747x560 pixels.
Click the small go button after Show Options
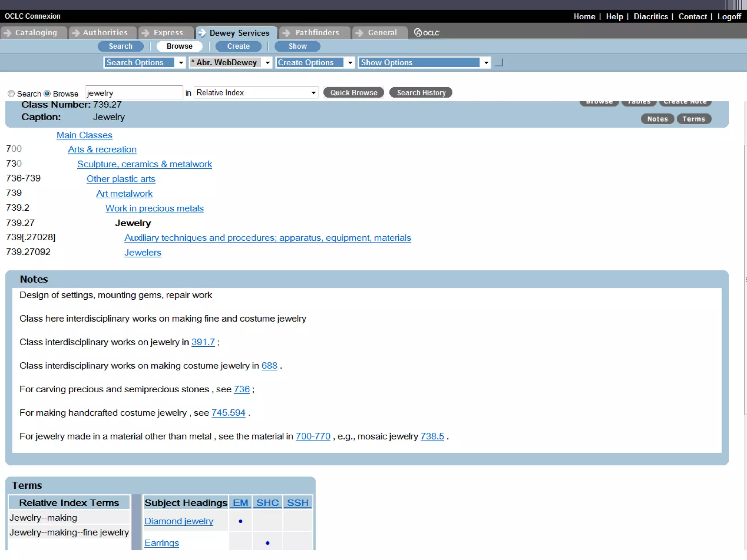click(x=499, y=63)
